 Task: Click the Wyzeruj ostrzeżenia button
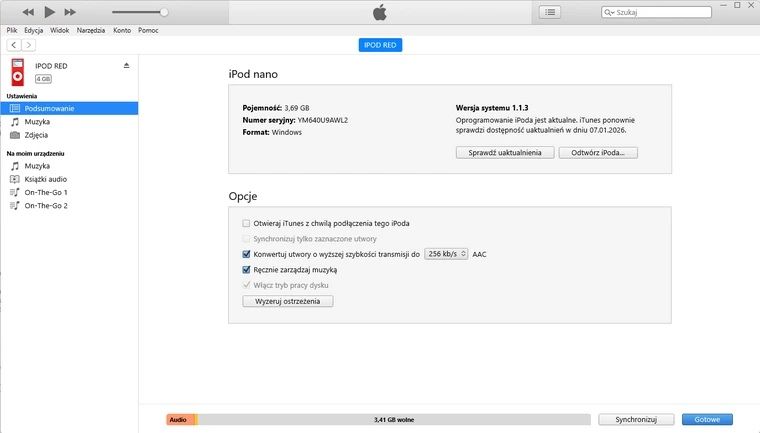[287, 301]
